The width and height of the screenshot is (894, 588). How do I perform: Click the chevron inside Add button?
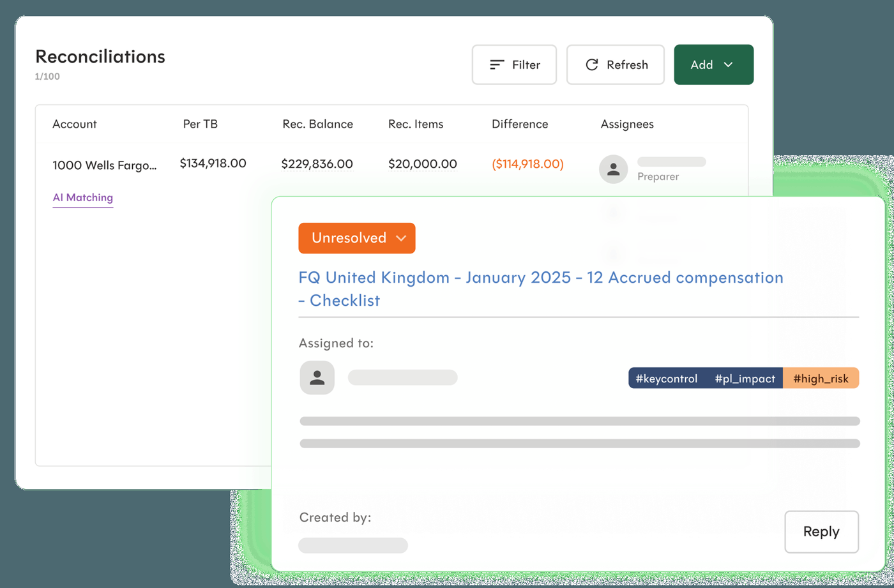[x=728, y=64]
